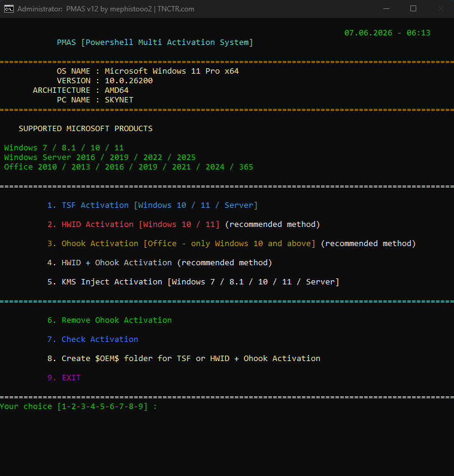Click the 'SUPPORTED MICROSOFT PRODUCTS' heading

coord(86,129)
